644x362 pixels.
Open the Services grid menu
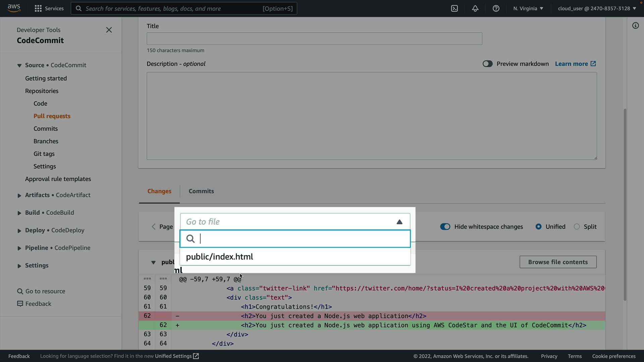pos(38,8)
